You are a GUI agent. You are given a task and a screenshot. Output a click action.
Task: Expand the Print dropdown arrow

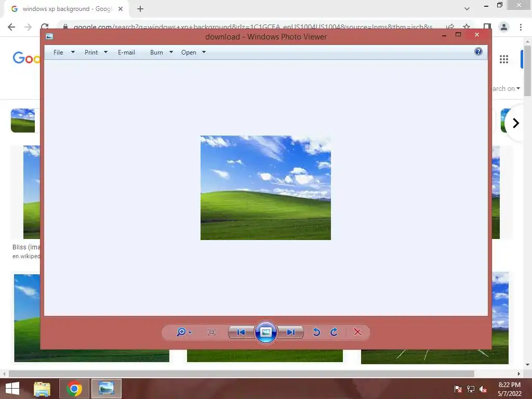point(105,52)
